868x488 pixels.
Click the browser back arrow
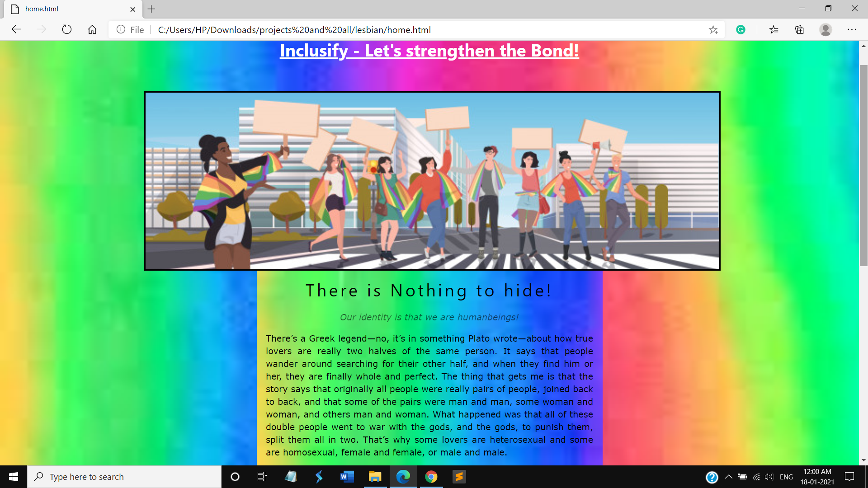(x=16, y=30)
